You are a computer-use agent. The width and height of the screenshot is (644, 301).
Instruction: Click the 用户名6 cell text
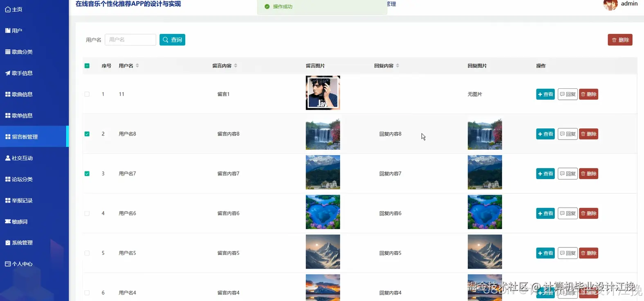[x=128, y=213]
